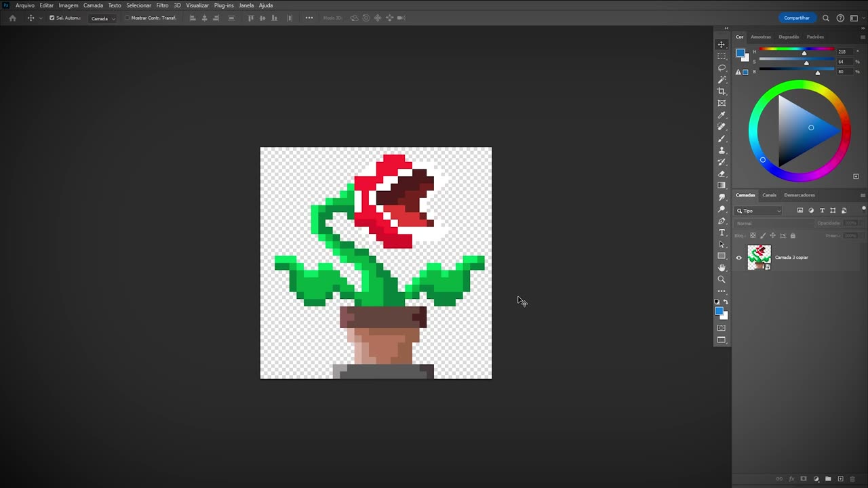868x488 pixels.
Task: Select the Eyedropper tool
Action: [722, 115]
